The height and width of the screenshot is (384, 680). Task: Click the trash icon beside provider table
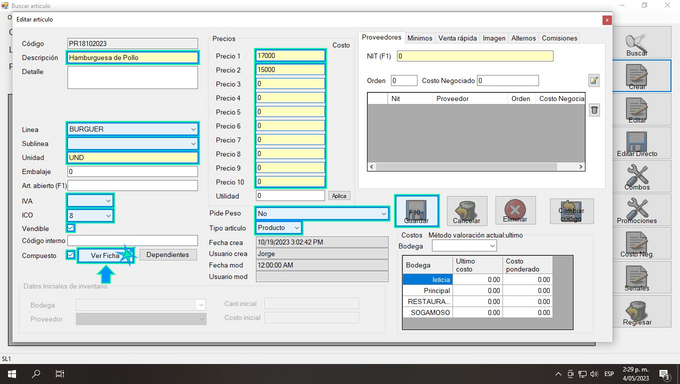pos(595,110)
